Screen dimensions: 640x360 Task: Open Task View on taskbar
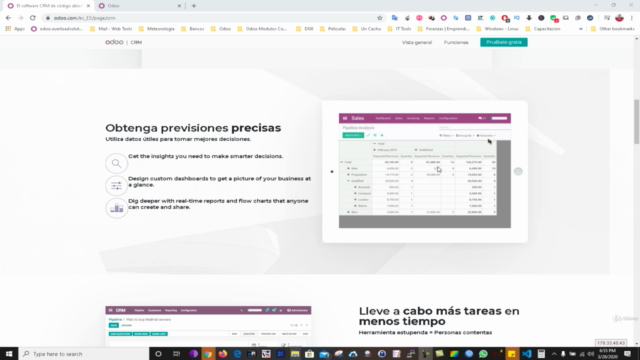pos(176,354)
